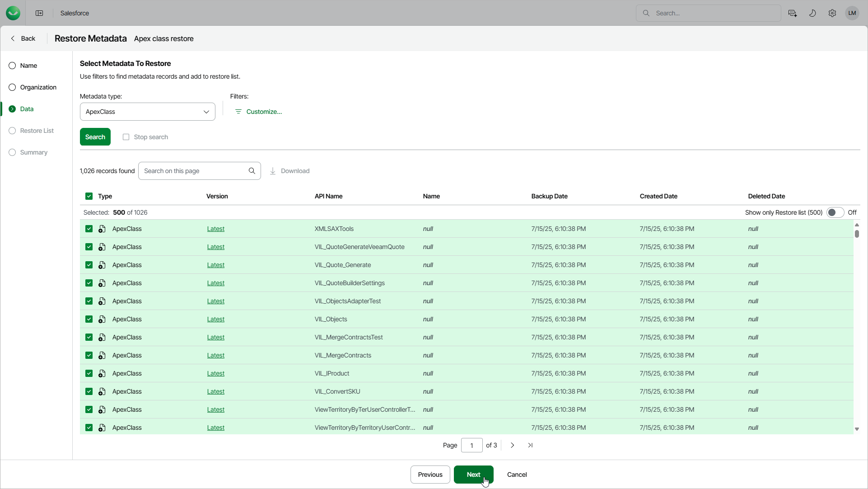Click the table vertical scrollbar thumb
The width and height of the screenshot is (868, 489).
[x=856, y=234]
